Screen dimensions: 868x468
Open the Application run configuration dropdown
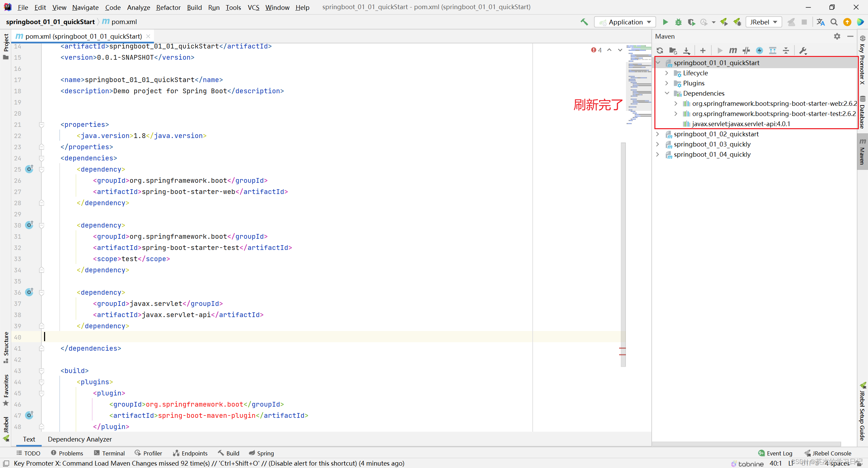(x=625, y=22)
